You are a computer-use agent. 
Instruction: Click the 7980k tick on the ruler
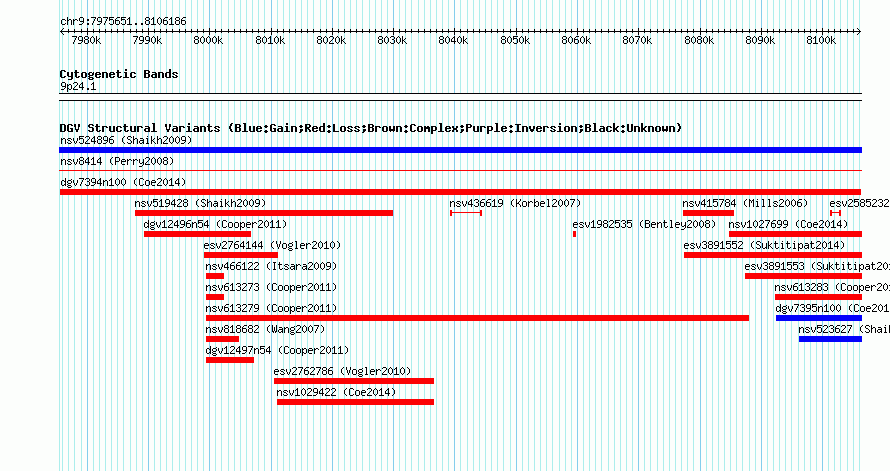[x=86, y=40]
